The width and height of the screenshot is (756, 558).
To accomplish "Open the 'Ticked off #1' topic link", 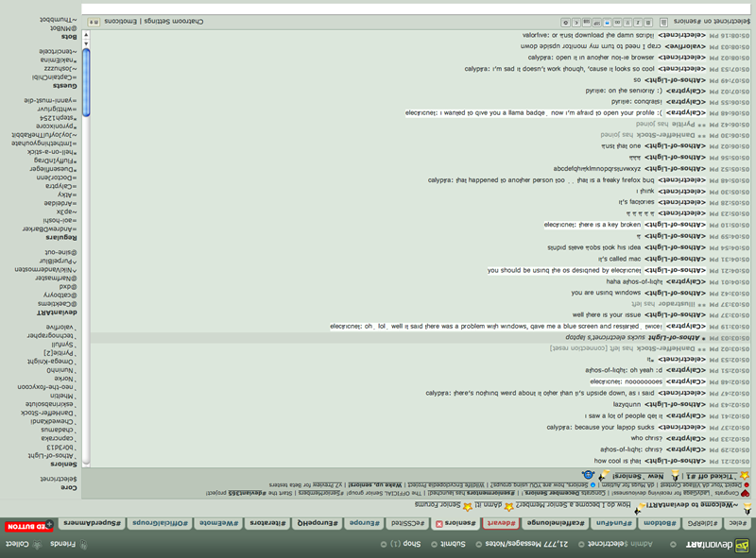I will (712, 476).
